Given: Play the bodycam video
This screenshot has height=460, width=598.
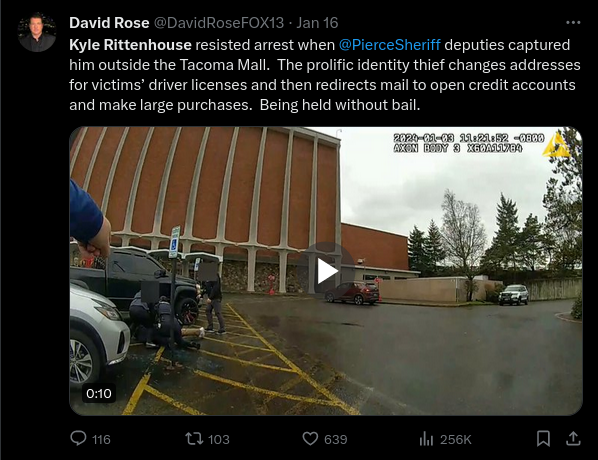Looking at the screenshot, I should coord(327,271).
